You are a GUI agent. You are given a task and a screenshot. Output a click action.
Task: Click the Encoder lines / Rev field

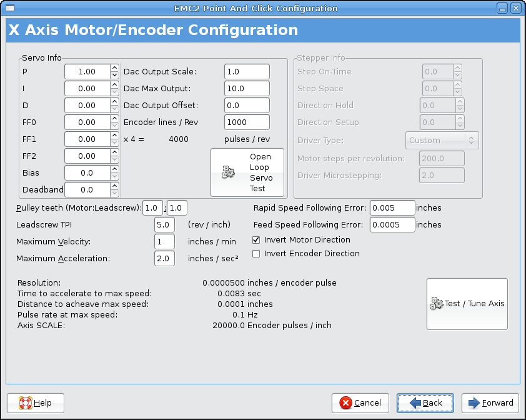click(247, 122)
